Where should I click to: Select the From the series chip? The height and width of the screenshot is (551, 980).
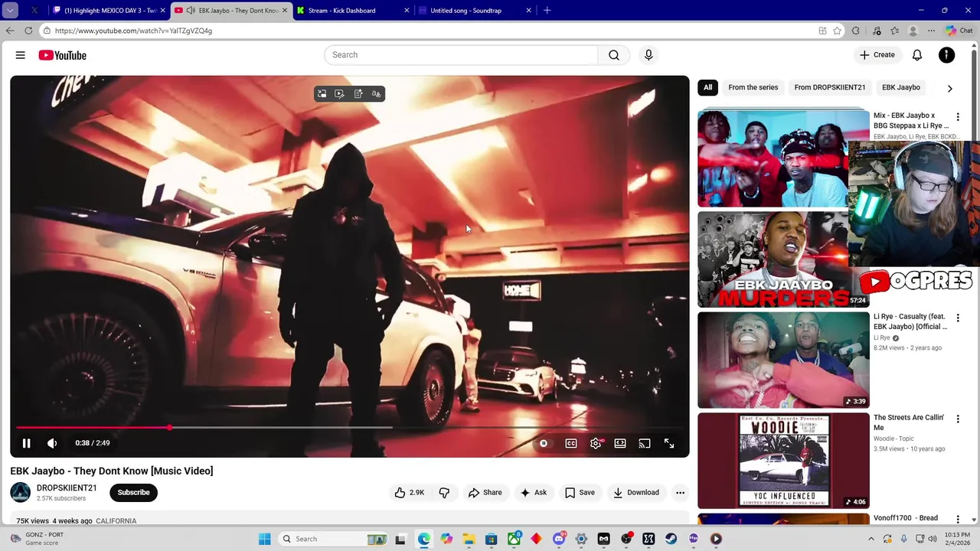753,87
